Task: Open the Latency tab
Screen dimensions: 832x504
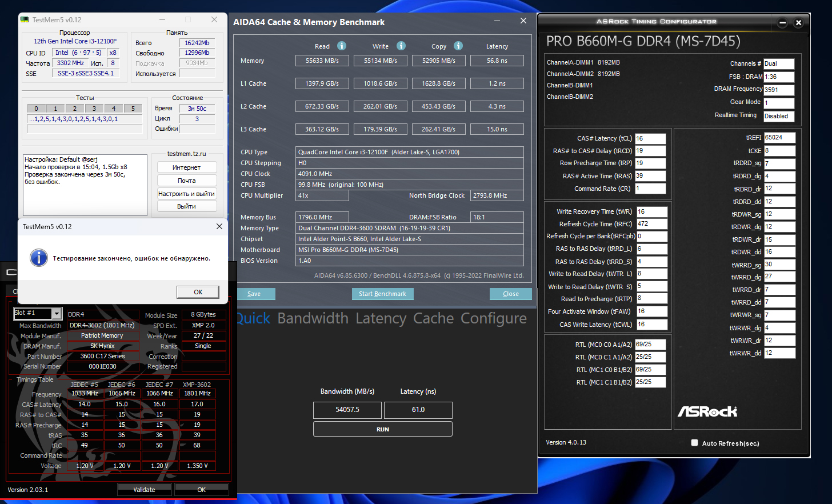Action: (381, 318)
